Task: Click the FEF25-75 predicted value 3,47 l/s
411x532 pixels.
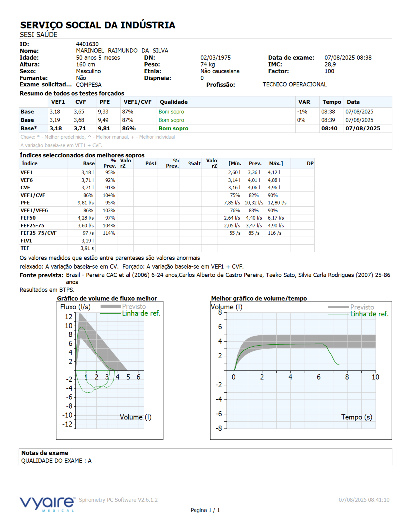Action: pyautogui.click(x=254, y=226)
